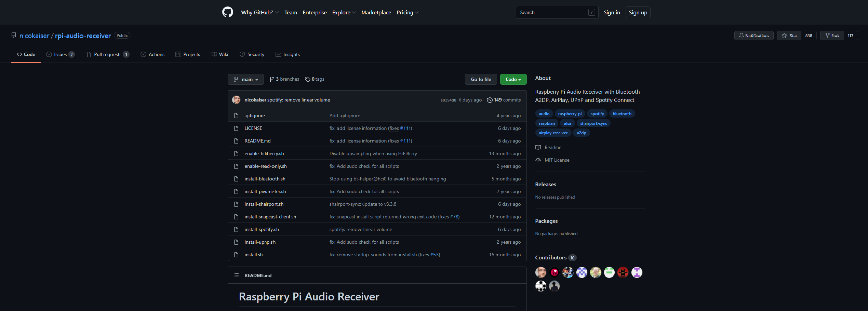
Task: Click the repository icon beside nicokaiser
Action: pos(14,35)
